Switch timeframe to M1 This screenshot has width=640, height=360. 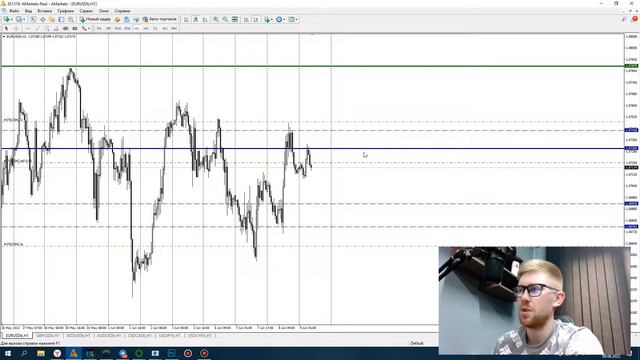(99, 29)
